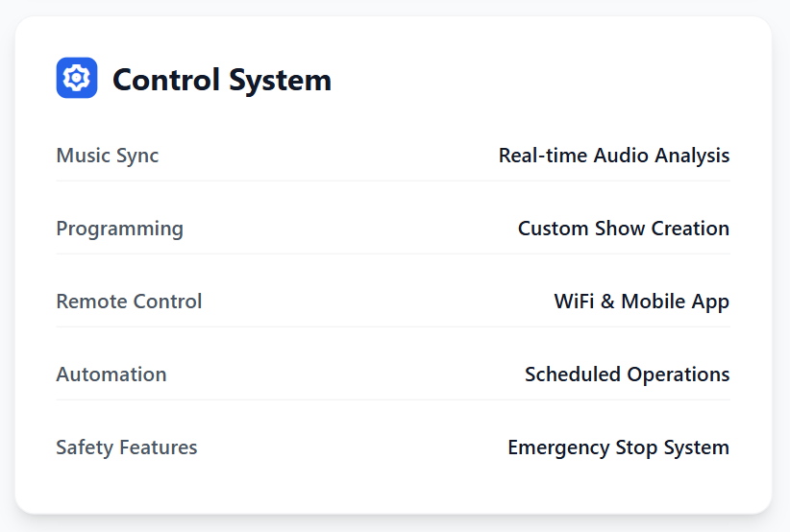Select the "Remote Control" row label
Screen dimensions: 790x532
click(x=130, y=302)
